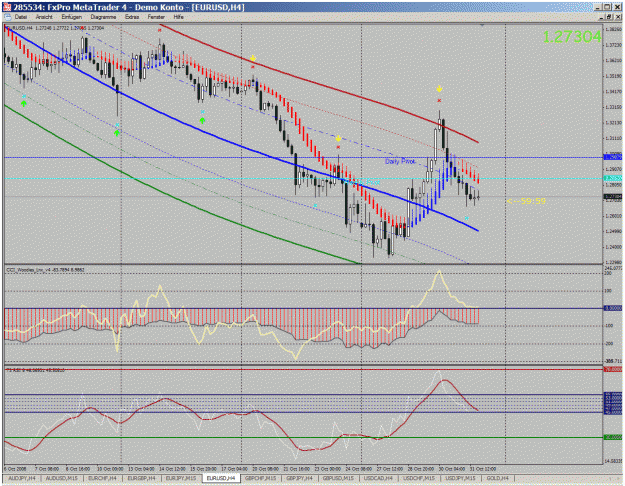The height and width of the screenshot is (486, 625).
Task: Close the inner EURUSD chart window
Action: point(617,17)
